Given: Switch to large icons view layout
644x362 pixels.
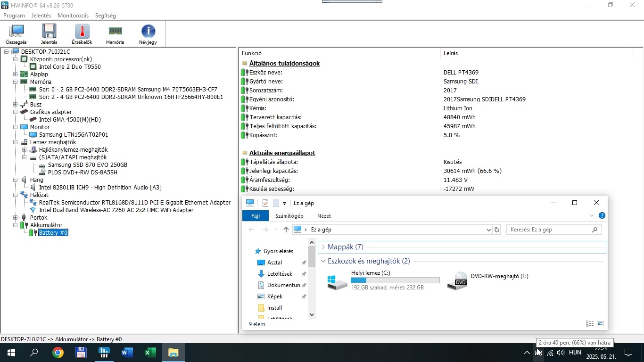Looking at the screenshot, I should [x=600, y=324].
